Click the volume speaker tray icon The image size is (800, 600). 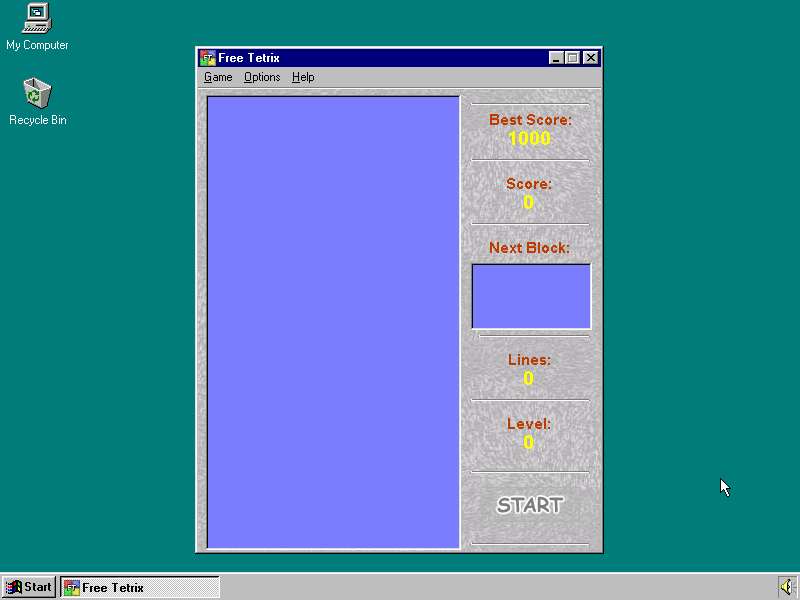(x=786, y=587)
